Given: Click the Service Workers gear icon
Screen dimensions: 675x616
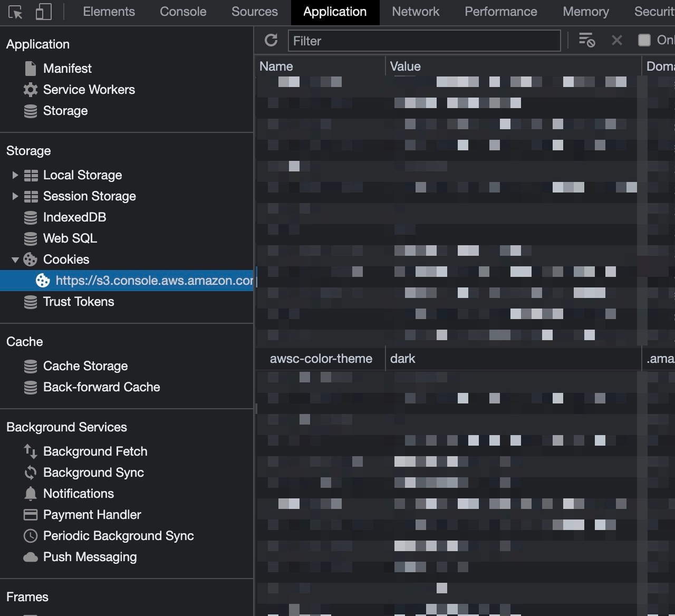Looking at the screenshot, I should pos(31,90).
